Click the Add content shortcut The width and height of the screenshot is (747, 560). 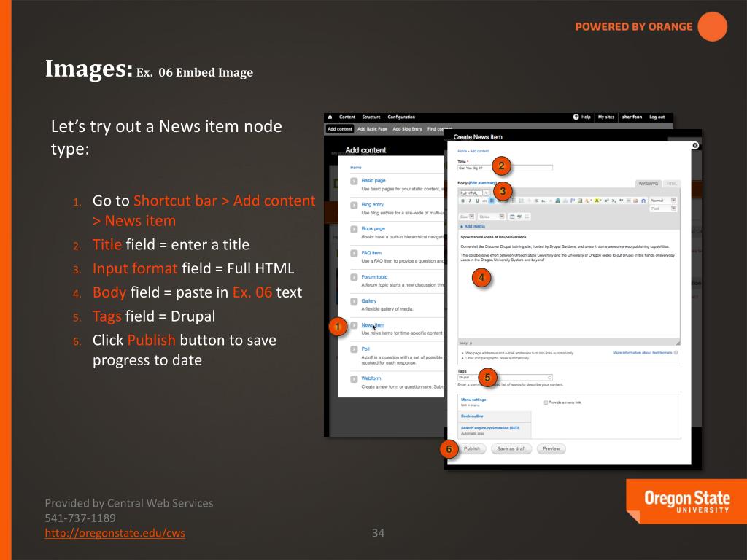340,128
